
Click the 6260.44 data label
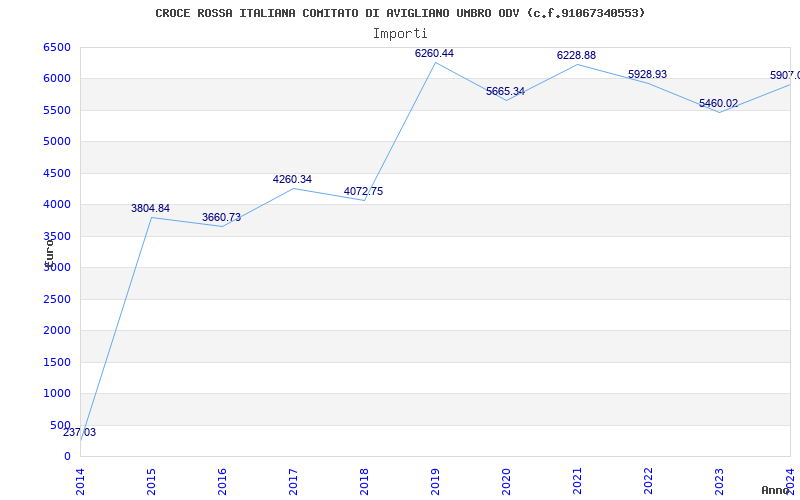point(434,54)
